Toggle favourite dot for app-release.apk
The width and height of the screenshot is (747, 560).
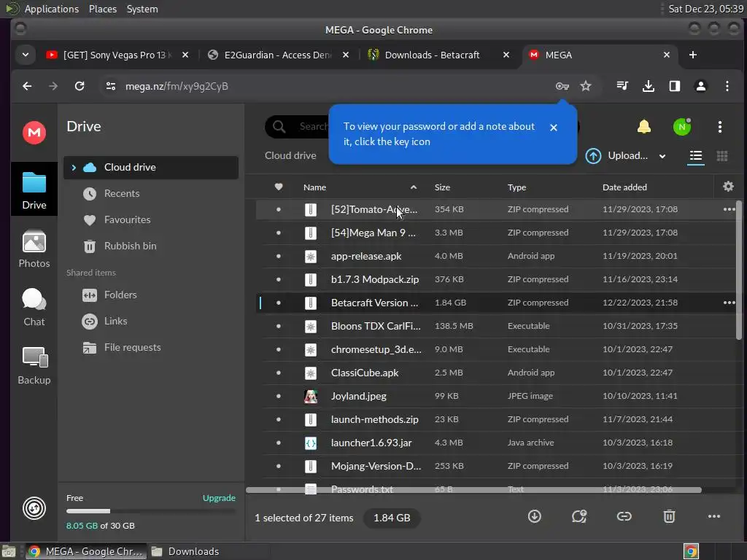[x=279, y=256]
